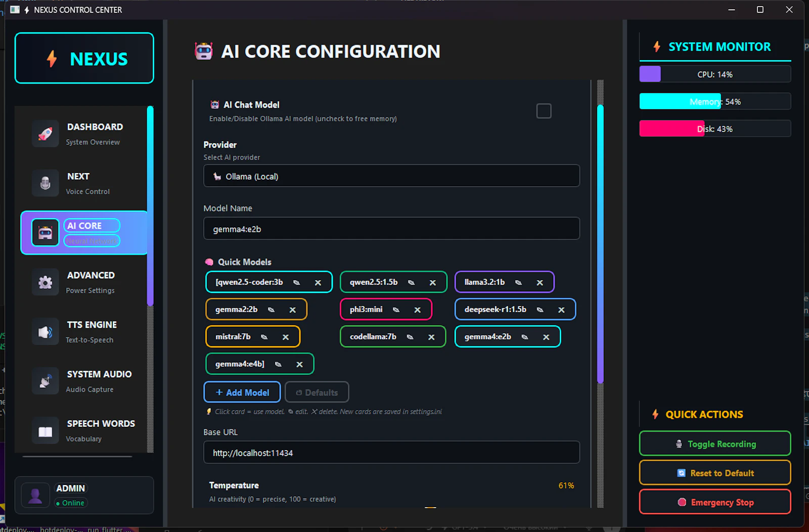Viewport: 809px width, 532px height.
Task: Use the qwen2.5-coder:3b quick model
Action: (x=249, y=282)
